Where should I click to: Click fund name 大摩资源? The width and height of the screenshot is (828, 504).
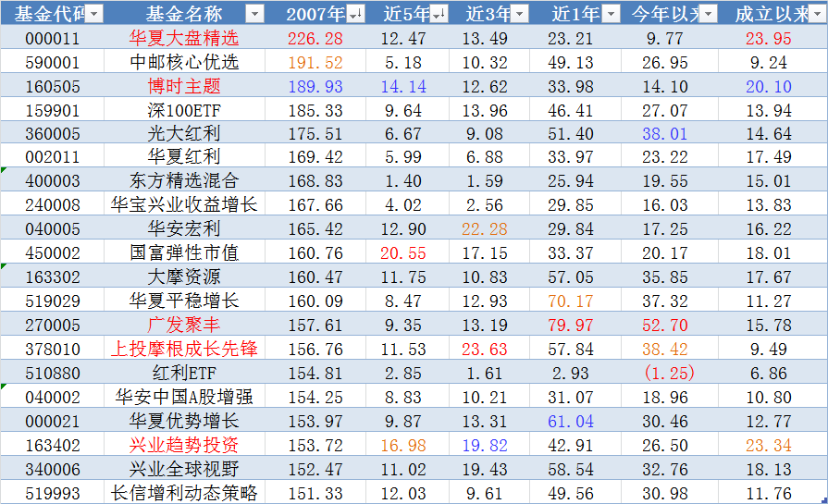tap(184, 277)
